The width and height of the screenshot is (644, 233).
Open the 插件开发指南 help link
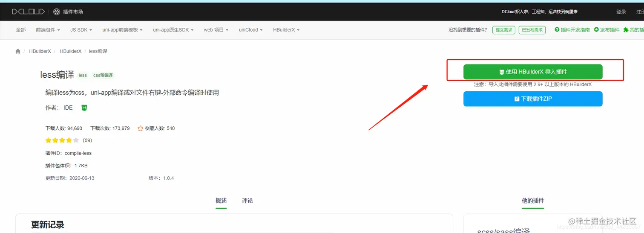click(x=572, y=30)
